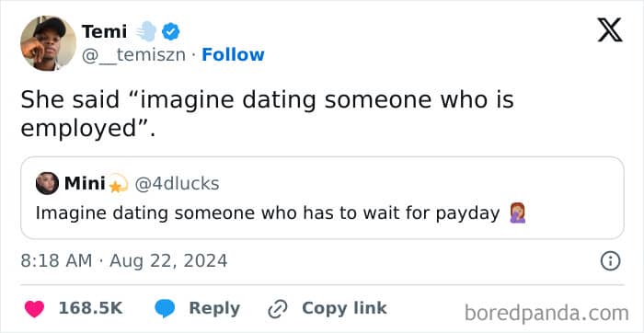Open Mini's small avatar in quoted tweet
The image size is (644, 333).
coord(47,183)
